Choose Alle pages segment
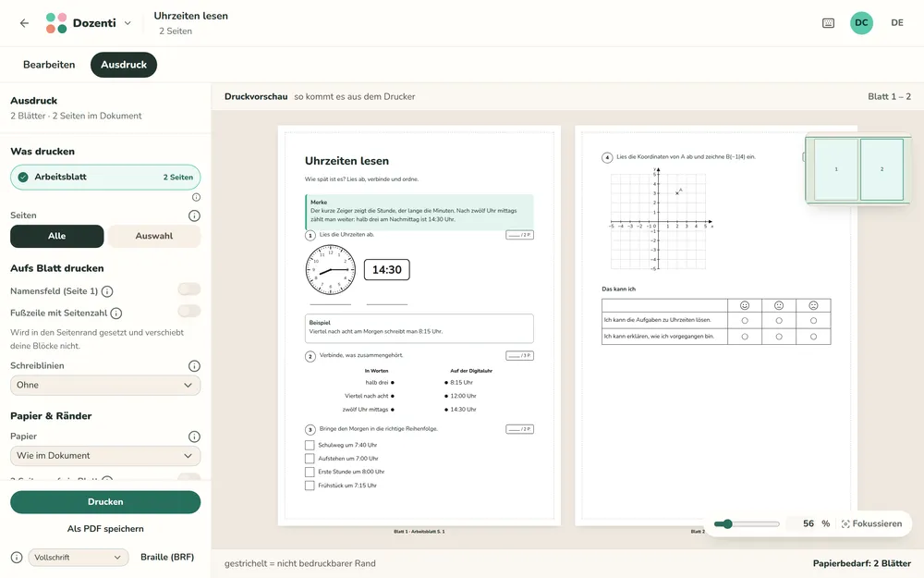Image resolution: width=924 pixels, height=578 pixels. point(57,236)
